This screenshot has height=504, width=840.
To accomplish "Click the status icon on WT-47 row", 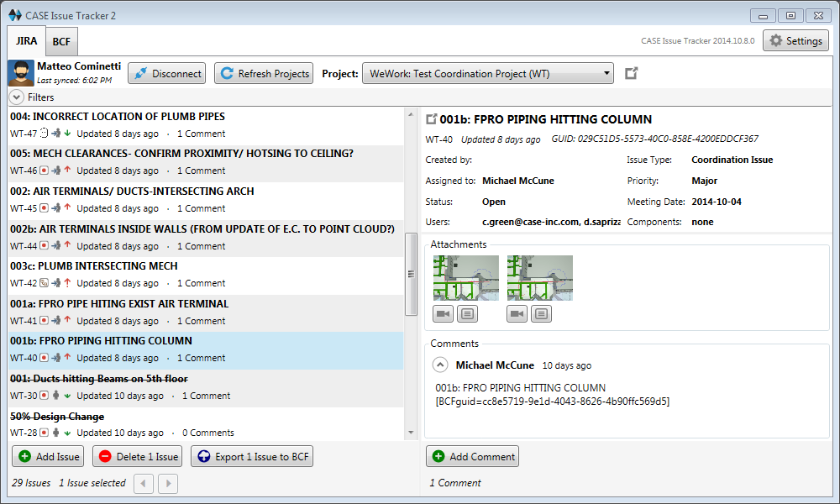I will click(x=45, y=134).
